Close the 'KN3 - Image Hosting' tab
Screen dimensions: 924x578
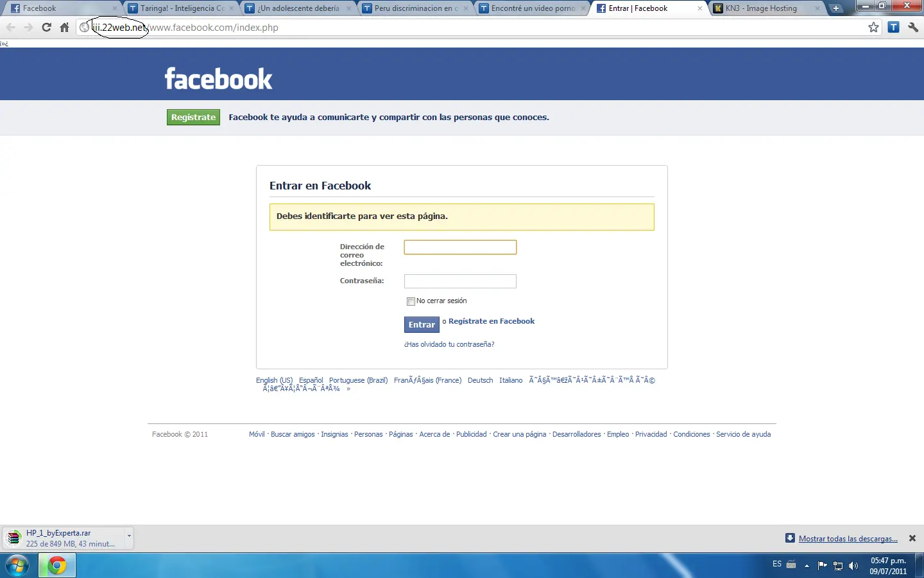click(x=817, y=8)
